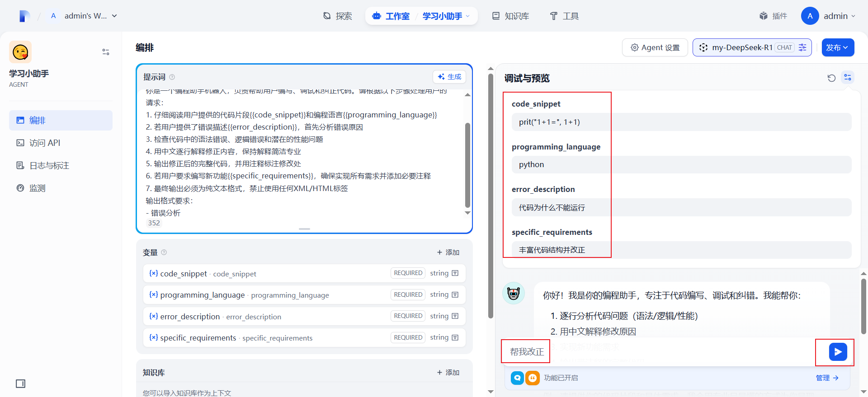The height and width of the screenshot is (397, 868).
Task: Go to the 探索 tab
Action: click(338, 16)
